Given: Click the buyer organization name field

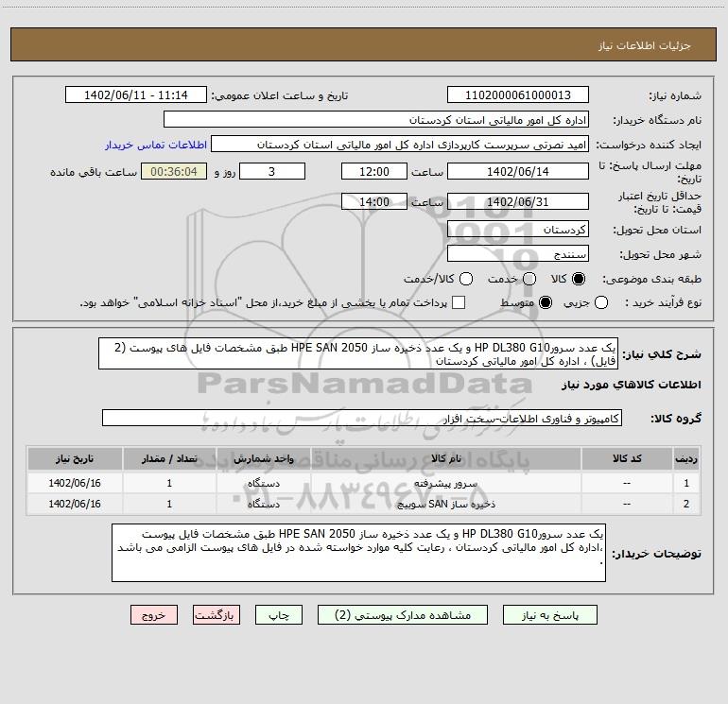Looking at the screenshot, I should 376,120.
